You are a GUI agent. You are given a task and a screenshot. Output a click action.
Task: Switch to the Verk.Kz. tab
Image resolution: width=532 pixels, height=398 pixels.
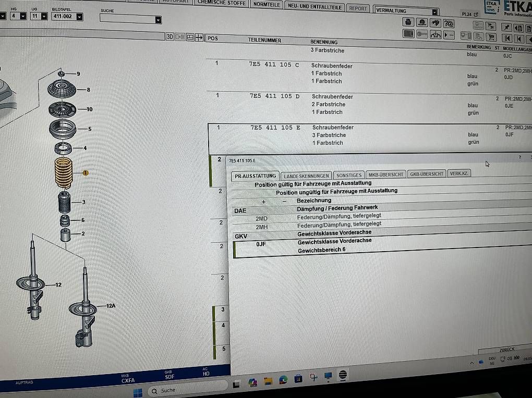(x=459, y=173)
